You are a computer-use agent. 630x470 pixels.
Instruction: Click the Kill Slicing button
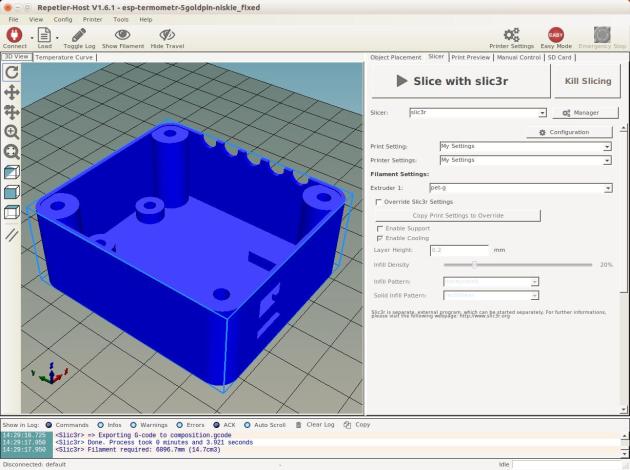(588, 81)
